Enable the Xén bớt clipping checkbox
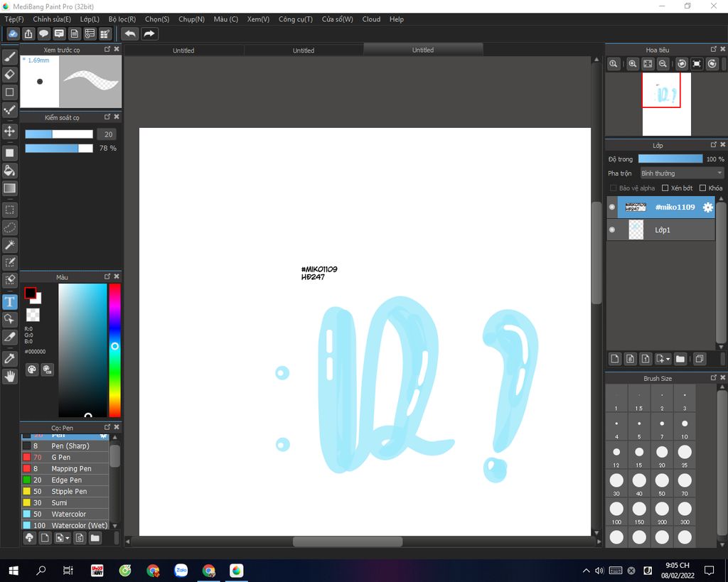728x582 pixels. point(665,188)
